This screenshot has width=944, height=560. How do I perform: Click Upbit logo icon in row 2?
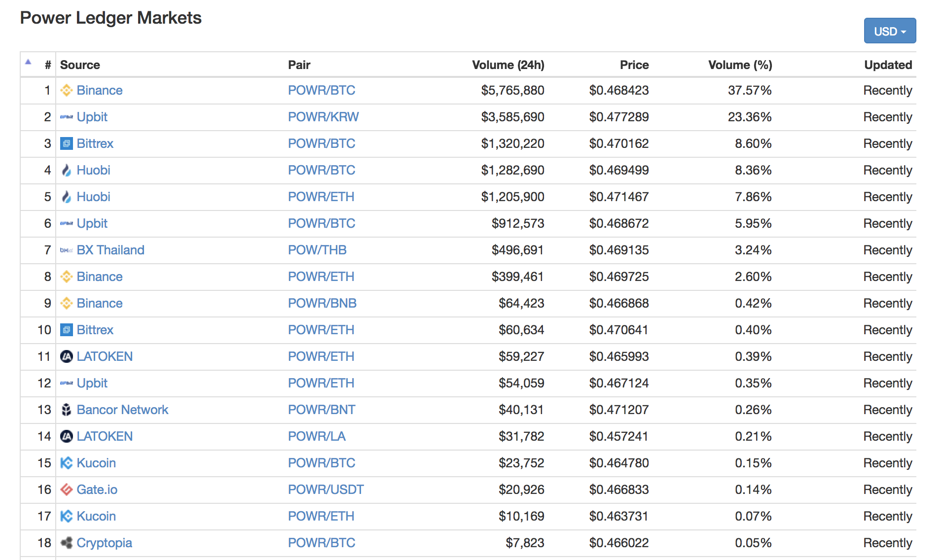66,117
